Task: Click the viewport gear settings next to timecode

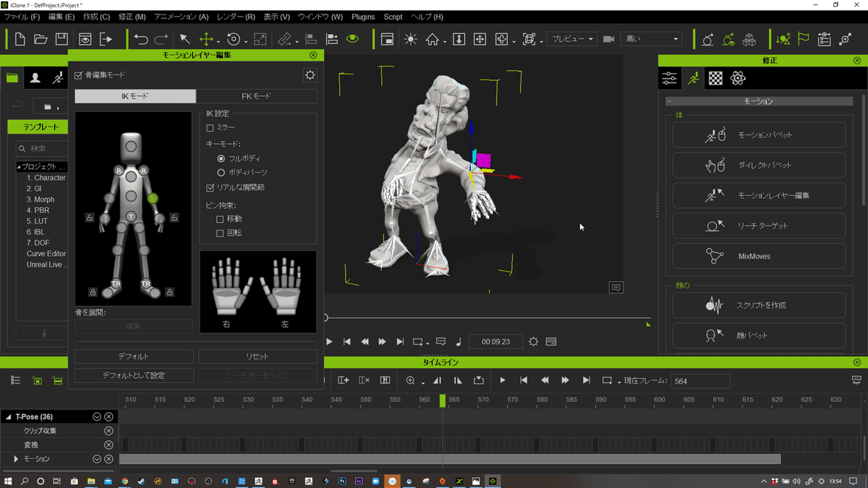Action: click(534, 341)
